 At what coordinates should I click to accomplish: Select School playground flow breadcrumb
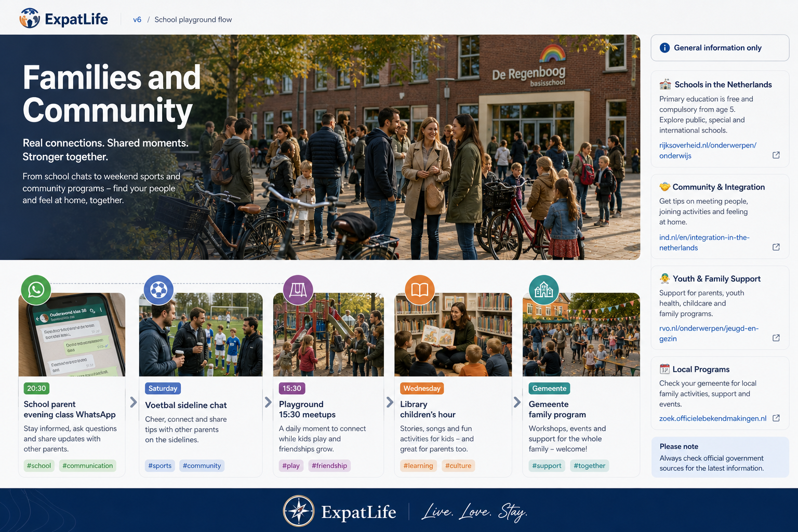(193, 19)
